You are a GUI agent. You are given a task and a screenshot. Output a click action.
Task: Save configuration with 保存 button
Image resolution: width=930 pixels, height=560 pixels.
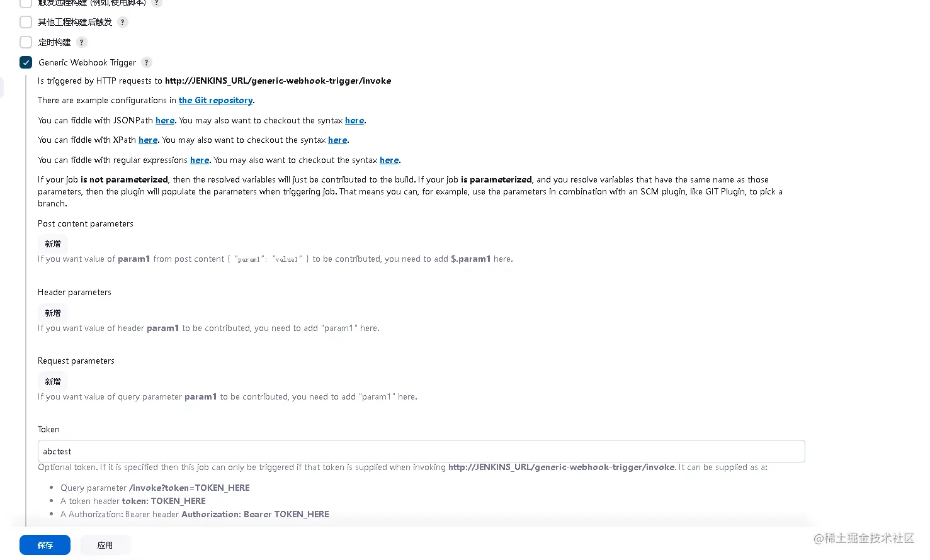[45, 545]
